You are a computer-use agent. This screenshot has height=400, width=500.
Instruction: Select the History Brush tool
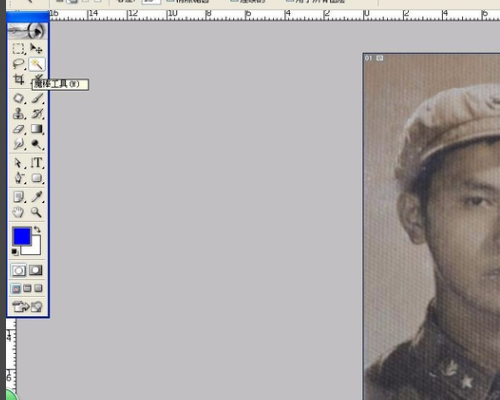37,114
